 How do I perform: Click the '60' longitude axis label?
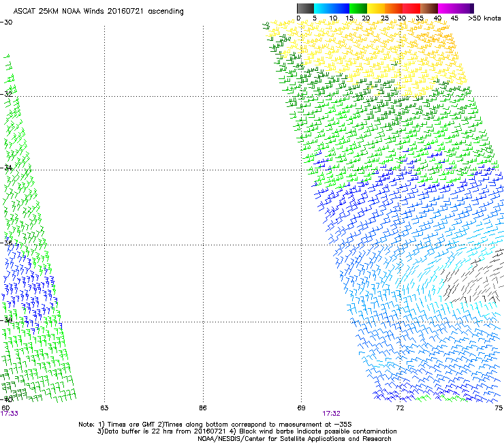[x=5, y=408]
